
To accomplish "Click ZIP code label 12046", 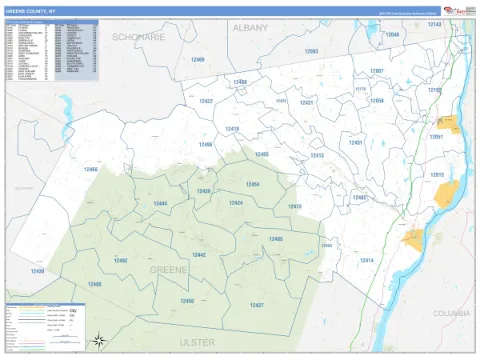I will pos(392,34).
